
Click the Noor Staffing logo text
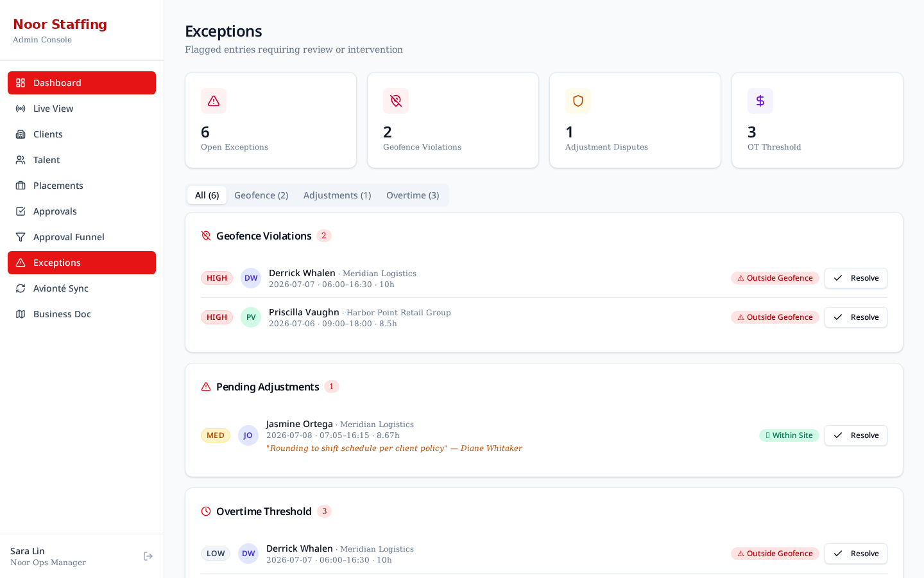60,24
